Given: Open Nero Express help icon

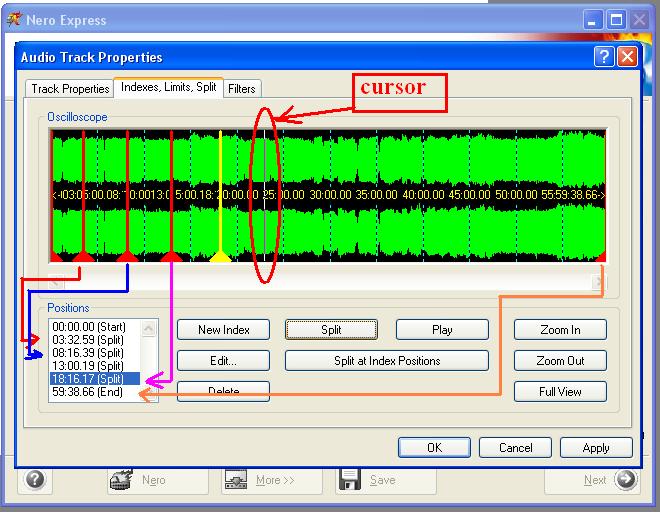Looking at the screenshot, I should click(x=35, y=479).
